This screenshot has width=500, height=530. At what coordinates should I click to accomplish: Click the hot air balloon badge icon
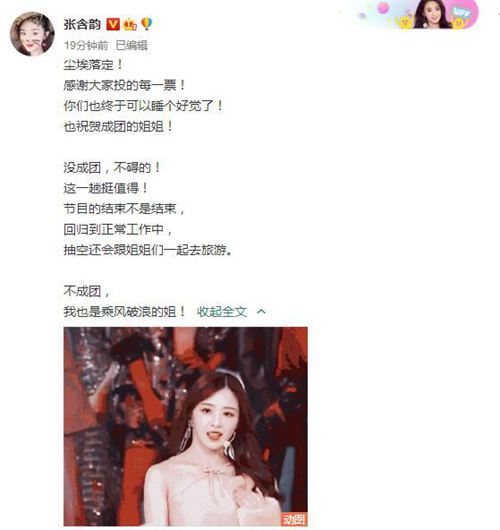[x=147, y=24]
